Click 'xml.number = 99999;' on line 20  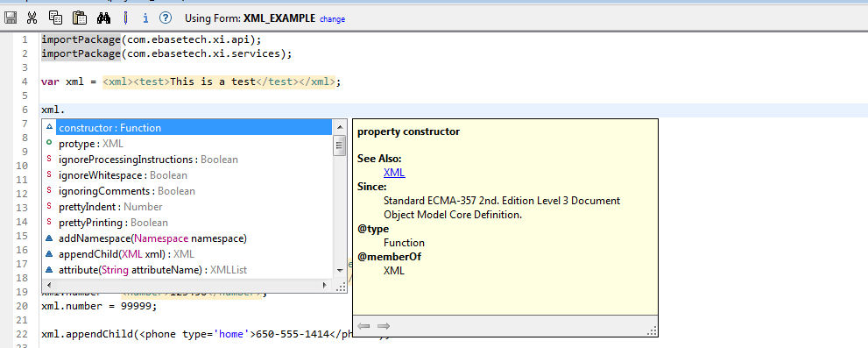(x=100, y=306)
